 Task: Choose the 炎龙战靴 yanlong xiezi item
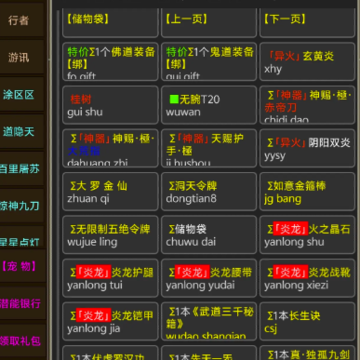[307, 278]
